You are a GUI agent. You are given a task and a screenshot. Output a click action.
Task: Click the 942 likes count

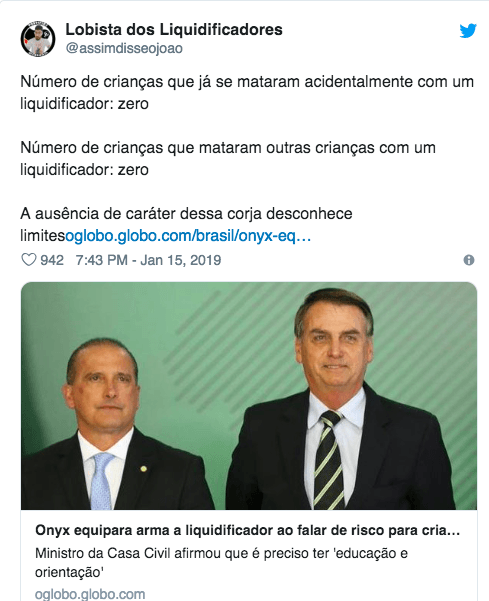point(52,260)
